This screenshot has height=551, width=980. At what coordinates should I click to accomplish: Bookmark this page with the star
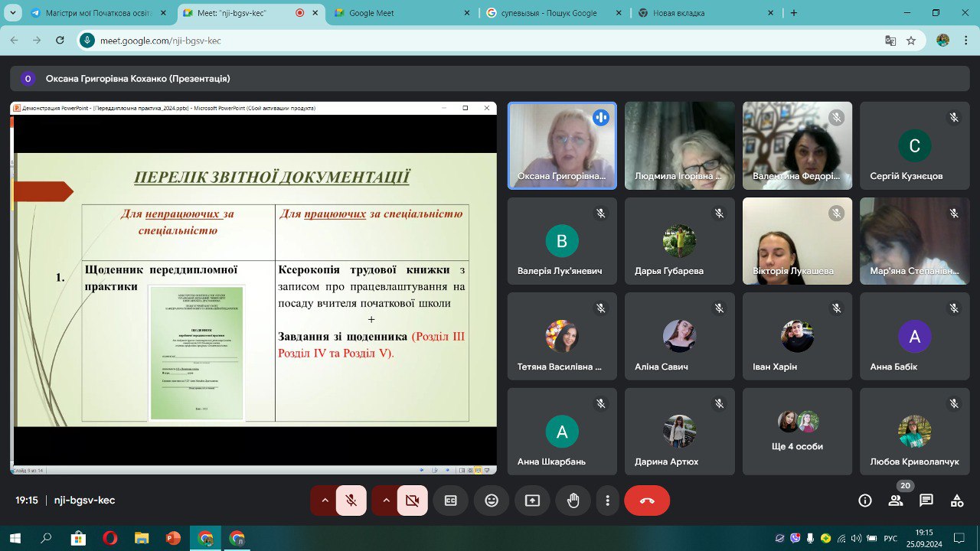911,41
